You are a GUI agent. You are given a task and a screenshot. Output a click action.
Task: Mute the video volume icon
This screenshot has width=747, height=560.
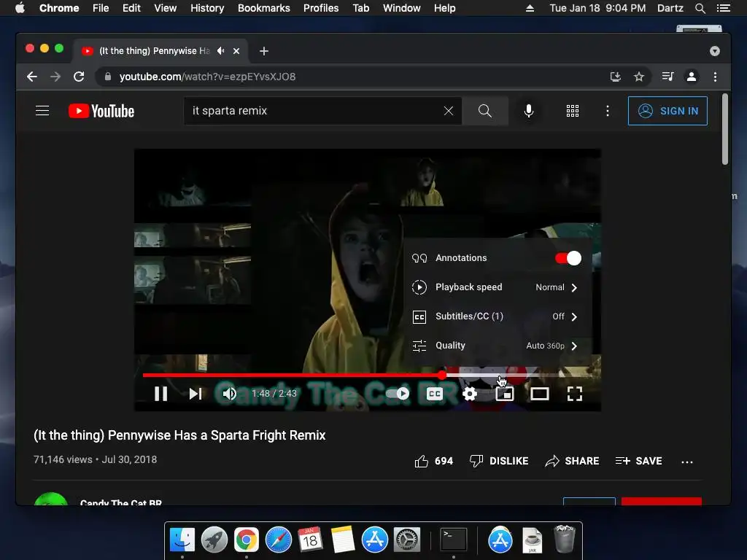coord(230,394)
